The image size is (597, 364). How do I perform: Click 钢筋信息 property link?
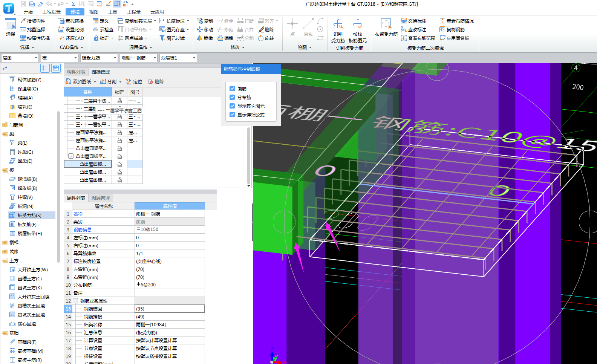83,230
